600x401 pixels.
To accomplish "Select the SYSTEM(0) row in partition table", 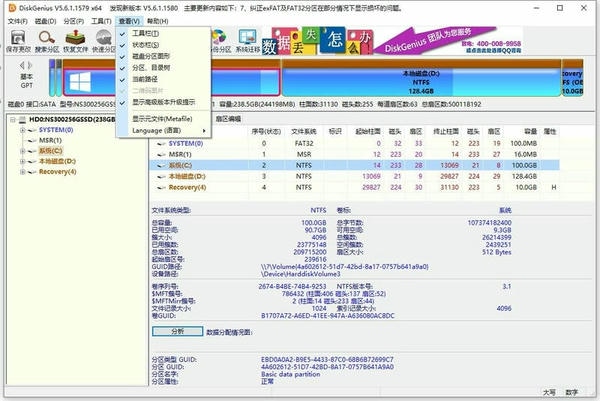I will (354, 143).
